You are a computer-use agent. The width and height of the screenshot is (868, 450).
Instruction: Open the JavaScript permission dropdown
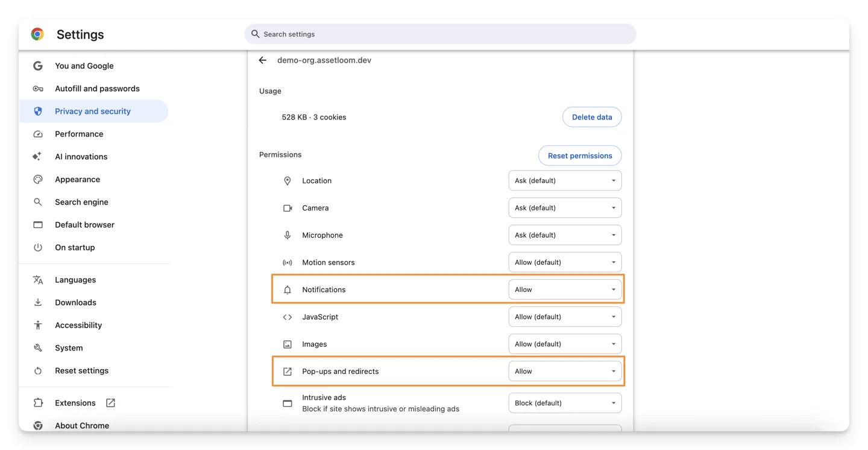[565, 317]
